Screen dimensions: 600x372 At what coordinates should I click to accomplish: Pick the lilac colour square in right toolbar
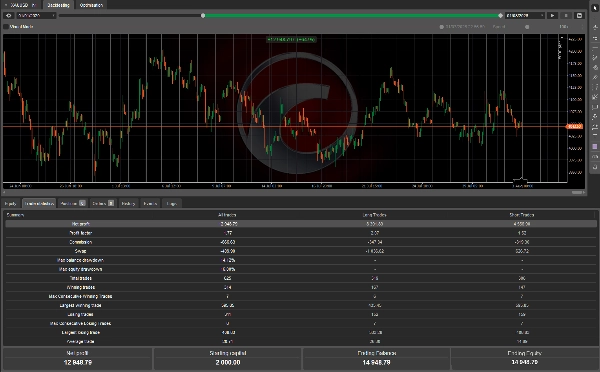pyautogui.click(x=595, y=147)
